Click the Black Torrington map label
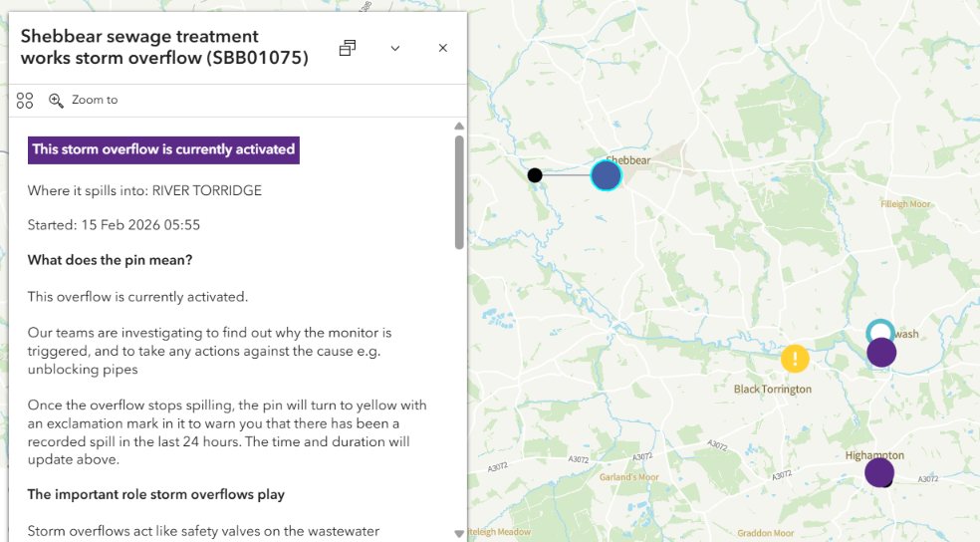The image size is (980, 542). (x=773, y=390)
